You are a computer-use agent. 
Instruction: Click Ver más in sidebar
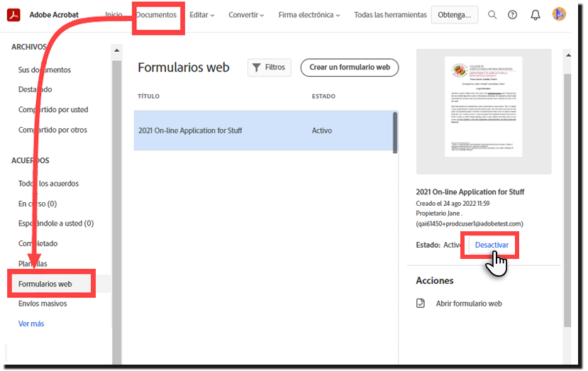(x=31, y=323)
